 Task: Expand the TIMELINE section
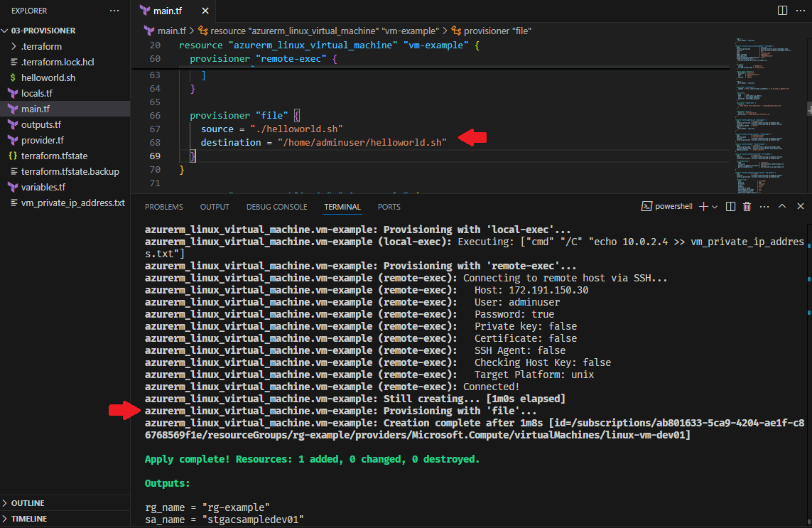(29, 519)
